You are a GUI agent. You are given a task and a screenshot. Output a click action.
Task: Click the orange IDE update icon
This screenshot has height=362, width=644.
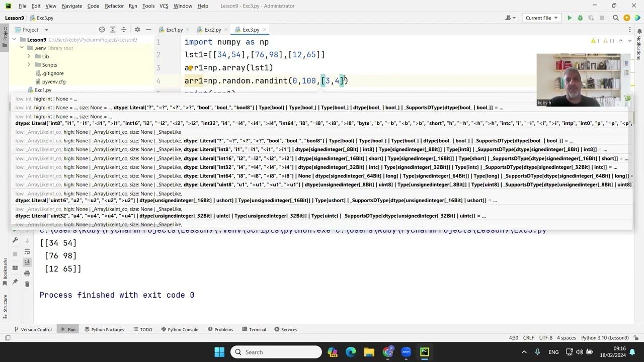click(x=626, y=18)
